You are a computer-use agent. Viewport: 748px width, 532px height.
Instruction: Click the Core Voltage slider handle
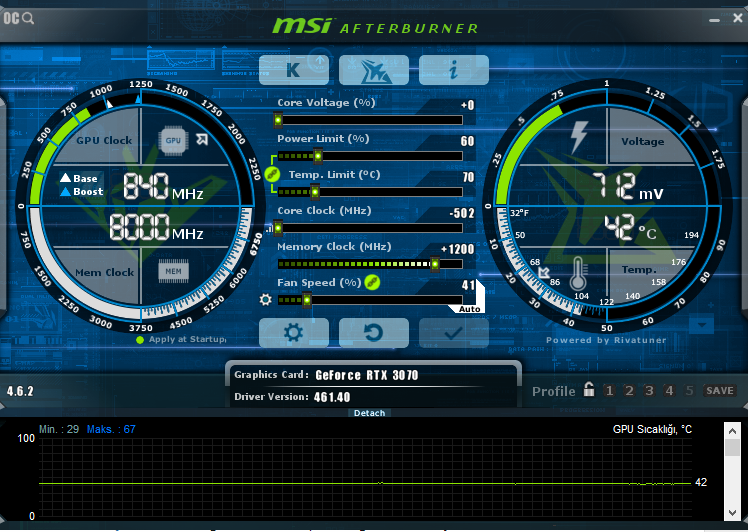(278, 120)
